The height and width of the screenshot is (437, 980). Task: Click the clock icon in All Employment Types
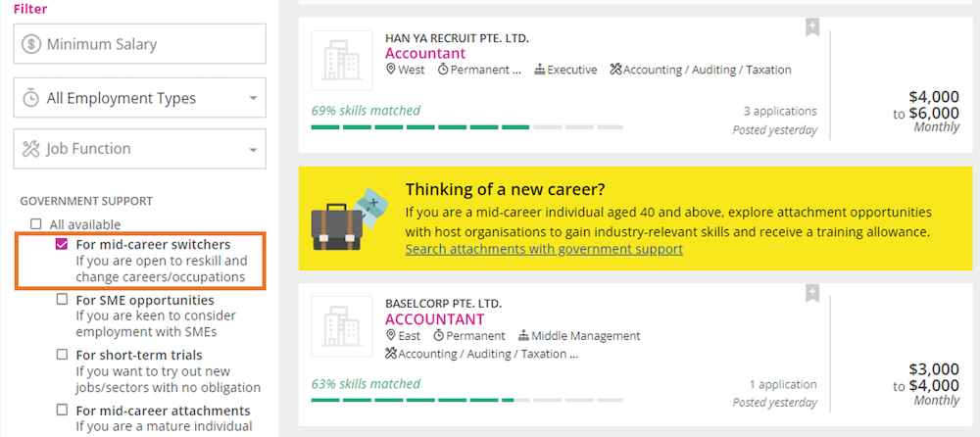tap(31, 98)
